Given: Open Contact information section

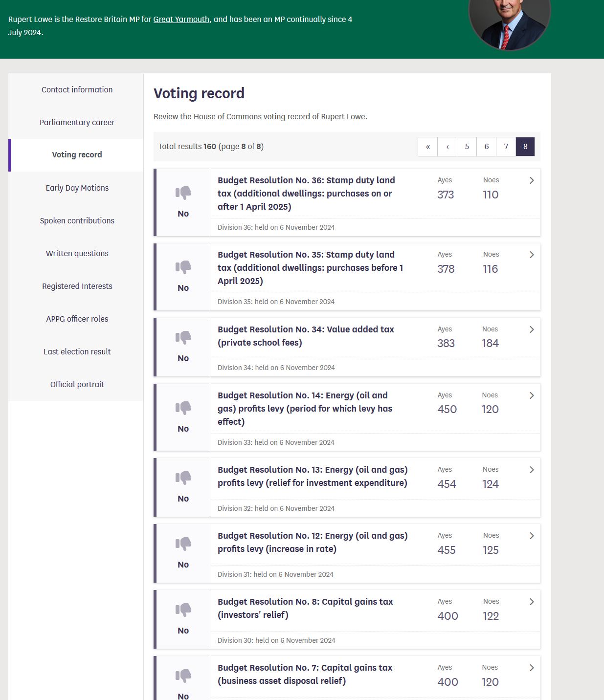Looking at the screenshot, I should (x=77, y=89).
